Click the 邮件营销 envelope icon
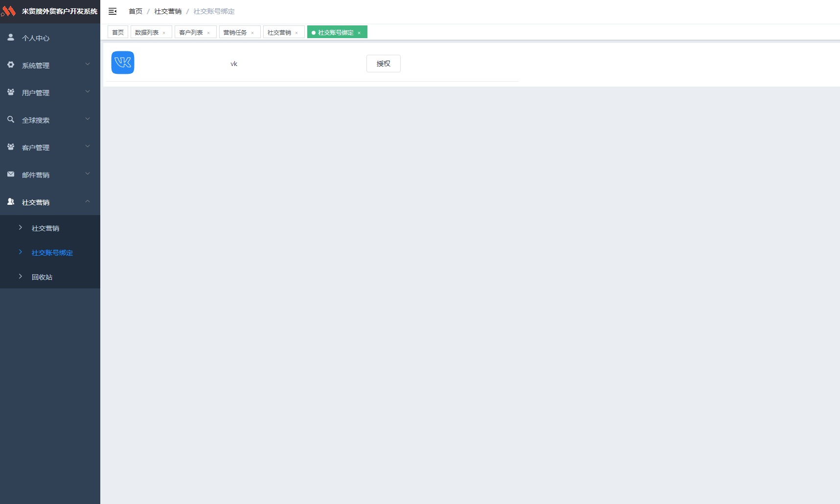The image size is (840, 504). [x=11, y=174]
